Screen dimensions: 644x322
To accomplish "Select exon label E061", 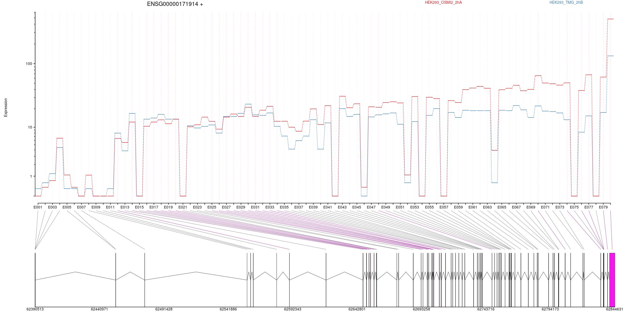I will tap(473, 207).
